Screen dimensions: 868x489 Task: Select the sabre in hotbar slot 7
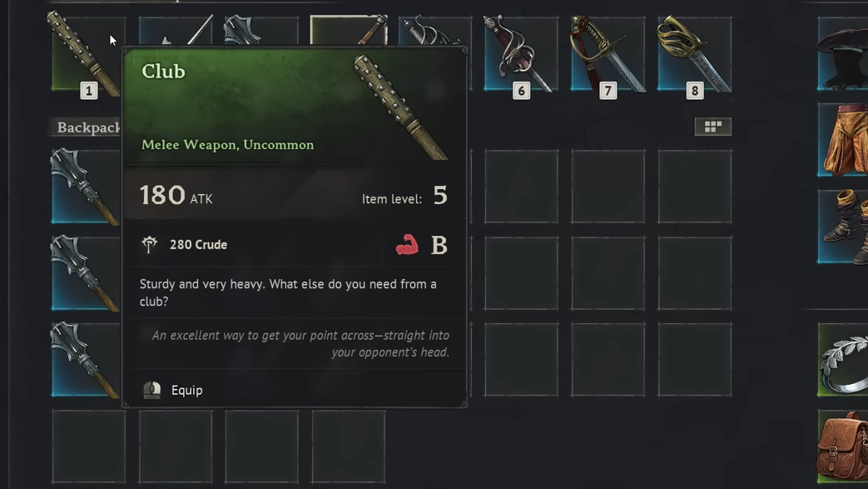point(608,53)
